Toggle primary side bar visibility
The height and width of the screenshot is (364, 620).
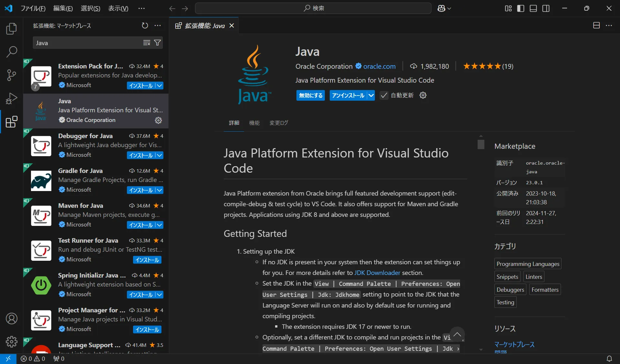[x=521, y=8]
